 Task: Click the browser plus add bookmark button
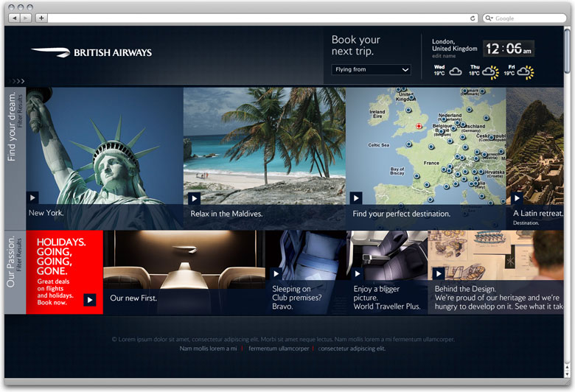click(41, 18)
